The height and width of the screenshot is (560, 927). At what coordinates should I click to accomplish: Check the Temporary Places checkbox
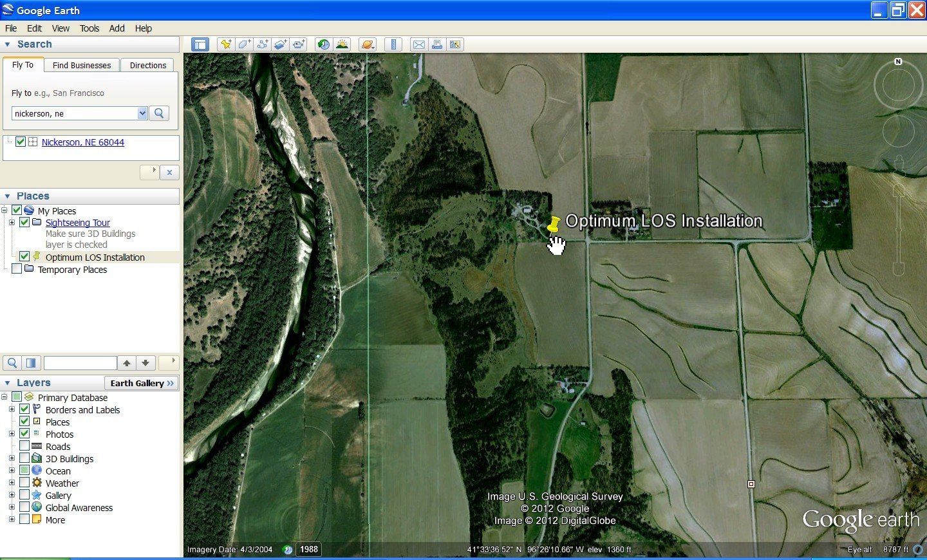17,269
